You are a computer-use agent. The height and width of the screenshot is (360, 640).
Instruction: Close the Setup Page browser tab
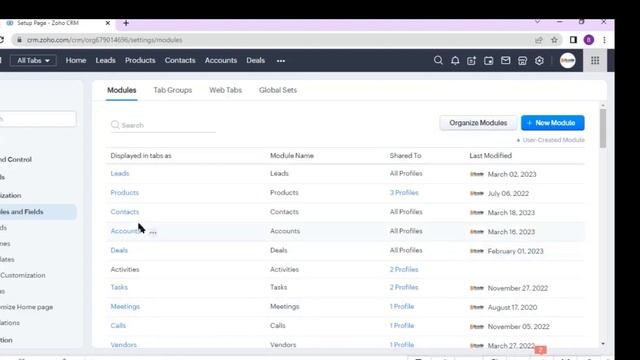point(108,23)
